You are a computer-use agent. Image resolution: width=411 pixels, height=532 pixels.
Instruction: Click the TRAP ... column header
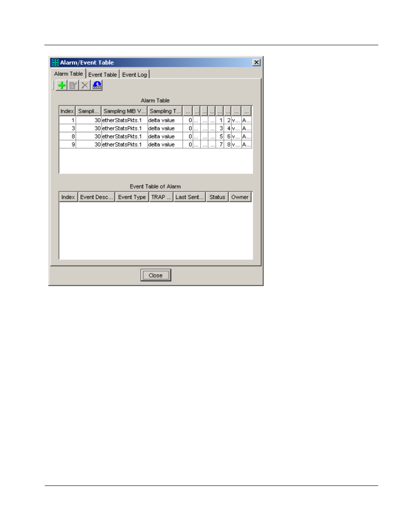(x=161, y=197)
